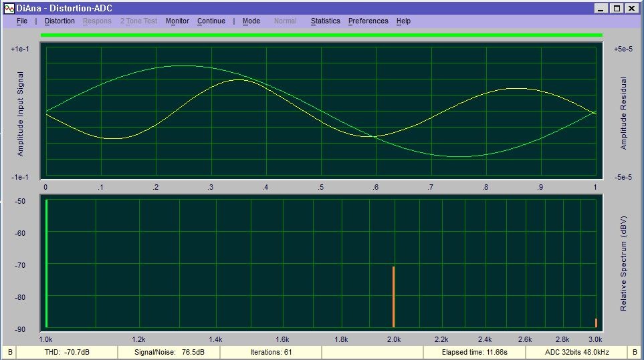Click the green progress bar
Viewport: 644px width, 360px height.
click(322, 35)
